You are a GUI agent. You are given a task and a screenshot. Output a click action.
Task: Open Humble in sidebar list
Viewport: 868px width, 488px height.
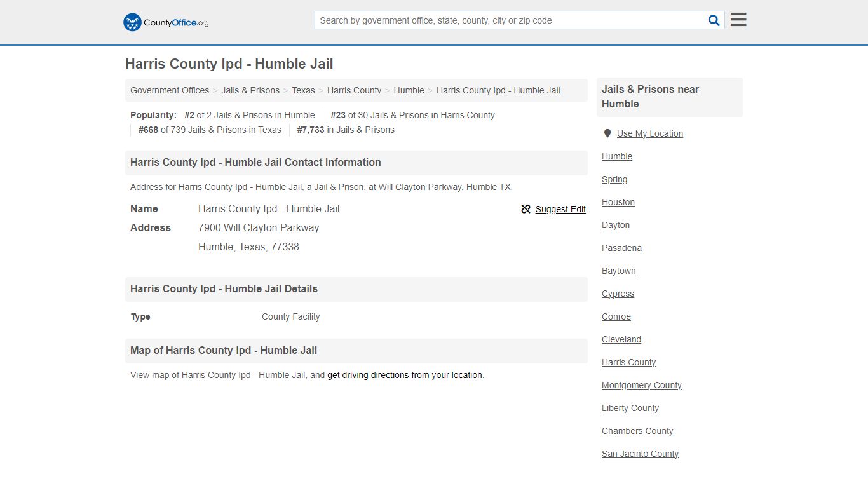click(x=617, y=156)
